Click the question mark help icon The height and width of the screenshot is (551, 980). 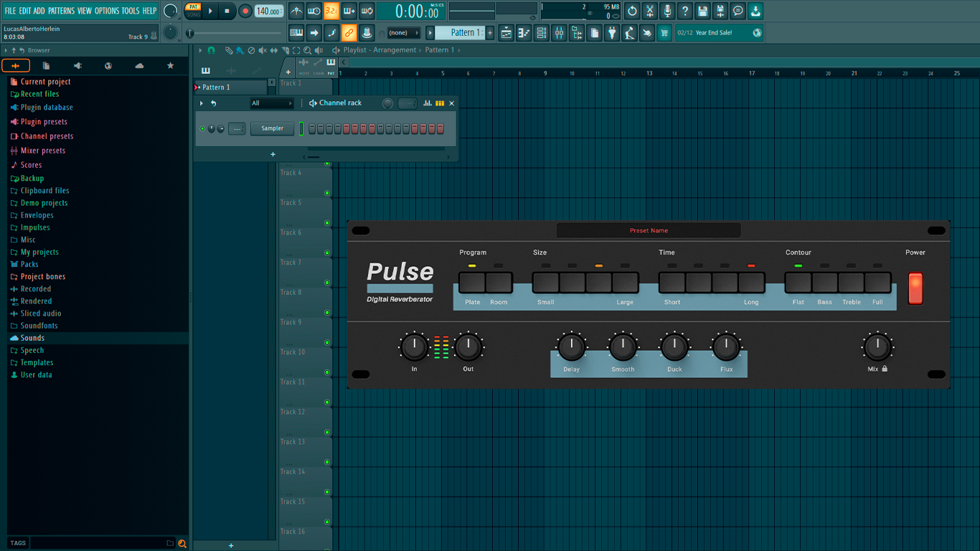685,11
